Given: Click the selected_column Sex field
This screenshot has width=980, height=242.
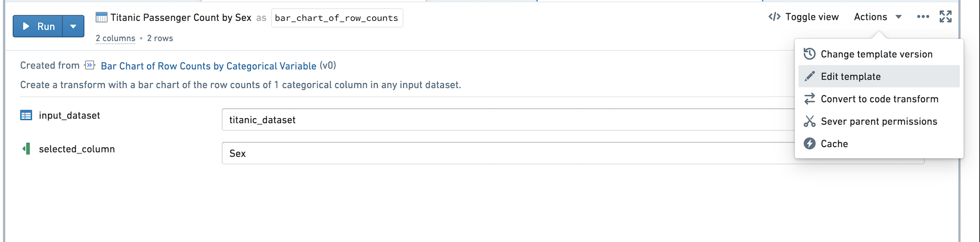Looking at the screenshot, I should [x=507, y=154].
